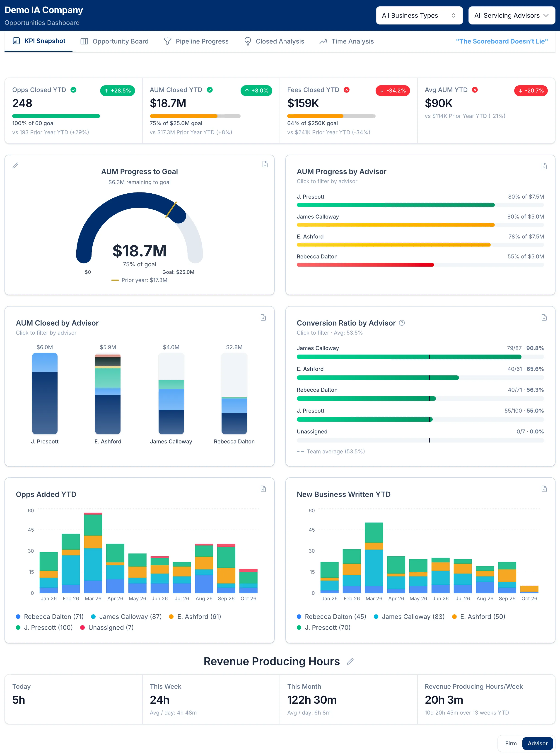Image resolution: width=560 pixels, height=754 pixels.
Task: Click the -34.2% badge on Fees Closed
Action: tap(393, 90)
